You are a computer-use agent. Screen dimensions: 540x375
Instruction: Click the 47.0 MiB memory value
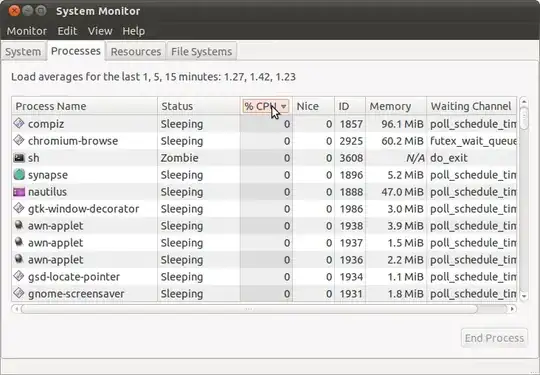[402, 192]
